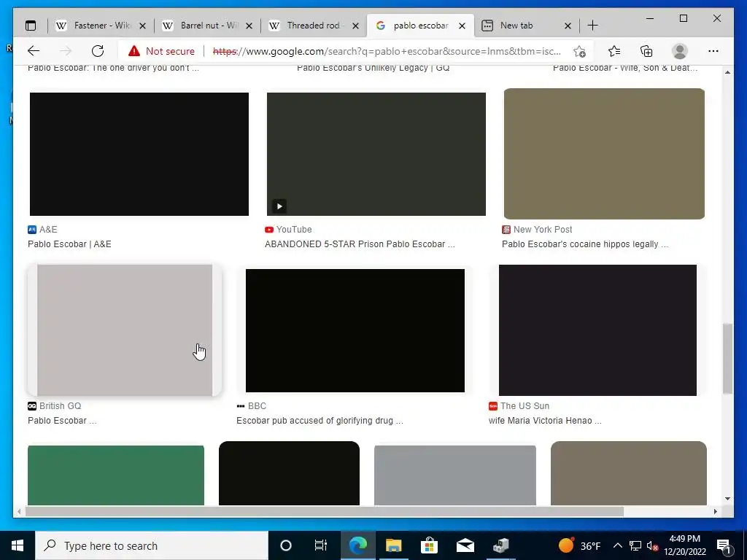The height and width of the screenshot is (560, 747).
Task: Switch to the Fastener Wikipedia tab
Action: pos(100,26)
